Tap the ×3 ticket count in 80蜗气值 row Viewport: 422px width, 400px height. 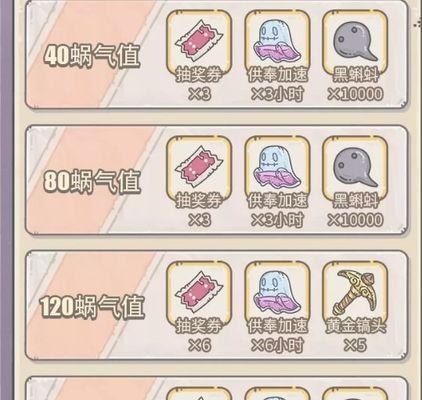(199, 220)
